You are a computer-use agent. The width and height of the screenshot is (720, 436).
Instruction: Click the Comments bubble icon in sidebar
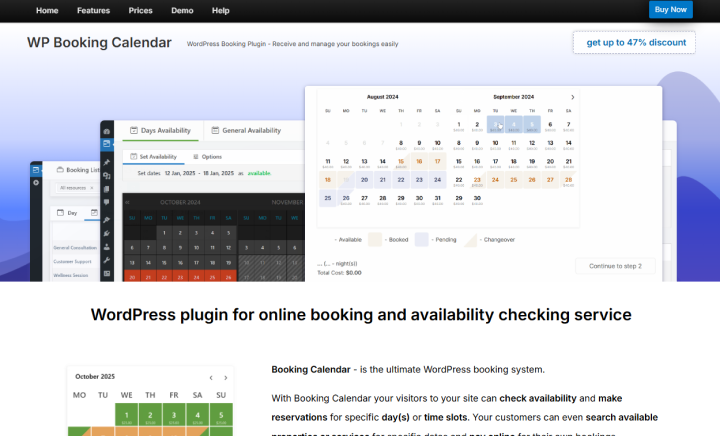(x=107, y=202)
